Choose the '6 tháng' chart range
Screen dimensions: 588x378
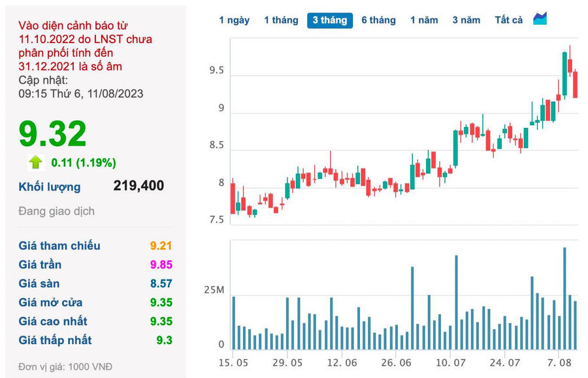[x=379, y=20]
